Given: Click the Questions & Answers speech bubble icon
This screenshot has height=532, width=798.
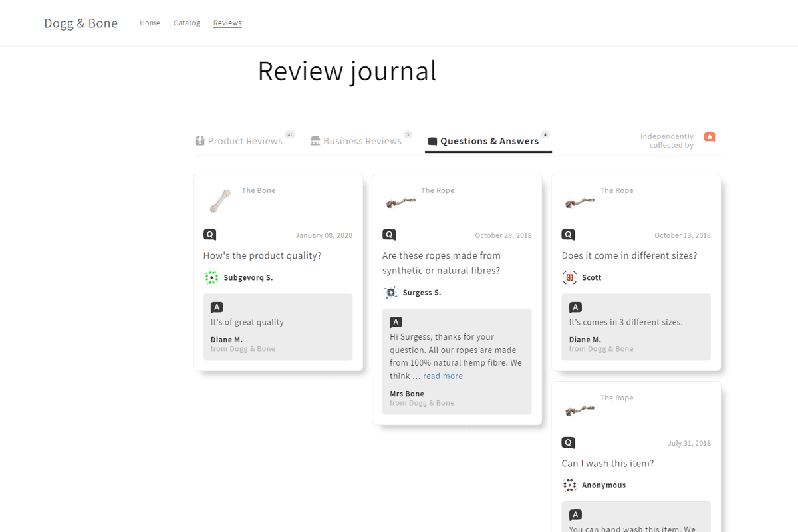Looking at the screenshot, I should click(432, 142).
